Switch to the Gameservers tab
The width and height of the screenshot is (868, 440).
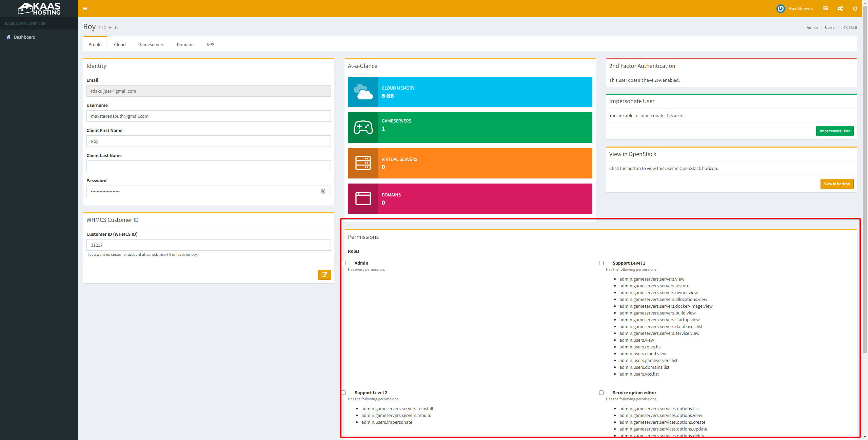(x=151, y=44)
